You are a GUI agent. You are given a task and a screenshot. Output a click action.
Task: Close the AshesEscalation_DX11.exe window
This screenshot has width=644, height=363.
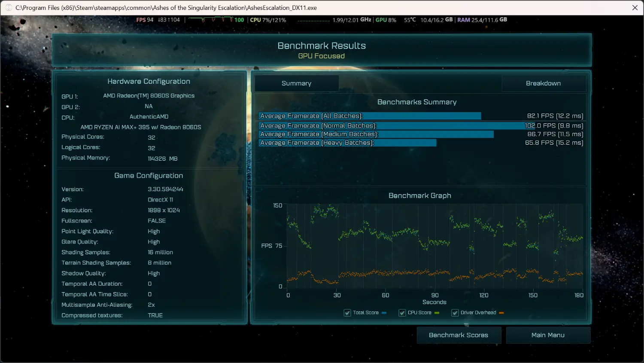[x=635, y=8]
